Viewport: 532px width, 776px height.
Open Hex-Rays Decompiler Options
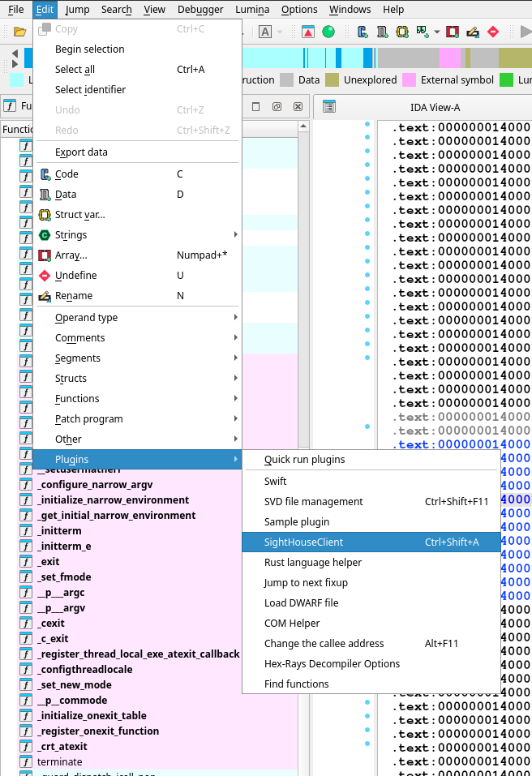click(x=371, y=663)
